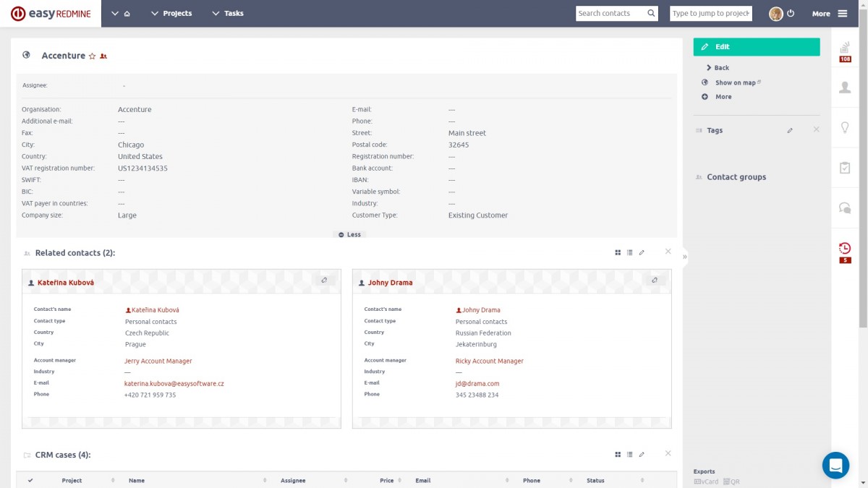Open the chat bubbles sidebar icon
The width and height of the screenshot is (868, 488).
click(x=845, y=207)
